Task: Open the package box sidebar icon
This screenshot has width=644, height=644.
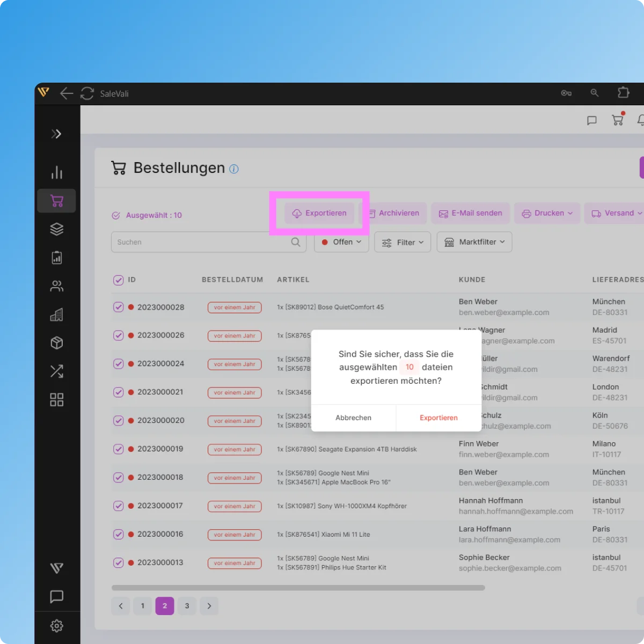Action: coord(56,343)
